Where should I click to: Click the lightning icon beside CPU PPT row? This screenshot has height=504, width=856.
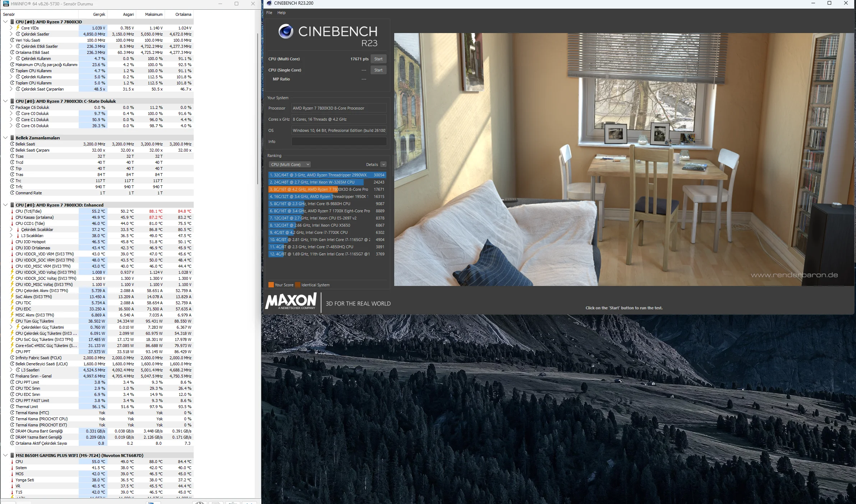tap(12, 351)
